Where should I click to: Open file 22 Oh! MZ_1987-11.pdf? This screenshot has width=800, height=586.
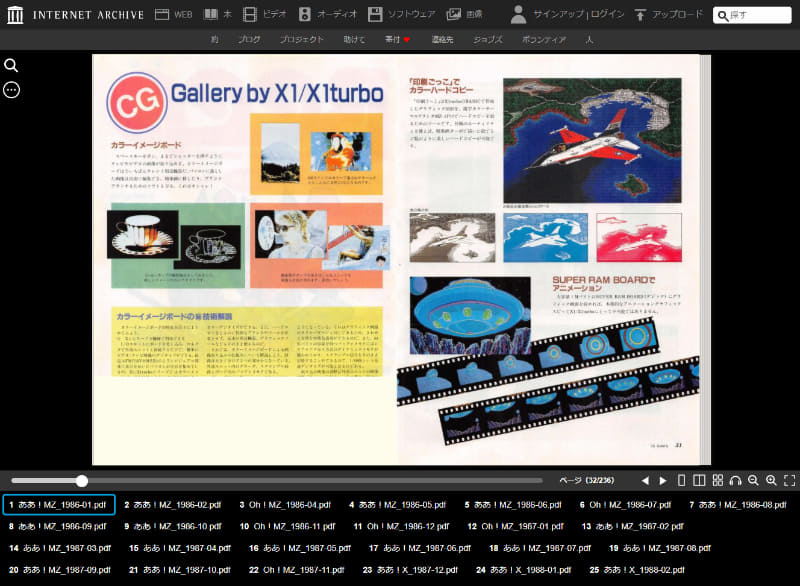tap(297, 570)
